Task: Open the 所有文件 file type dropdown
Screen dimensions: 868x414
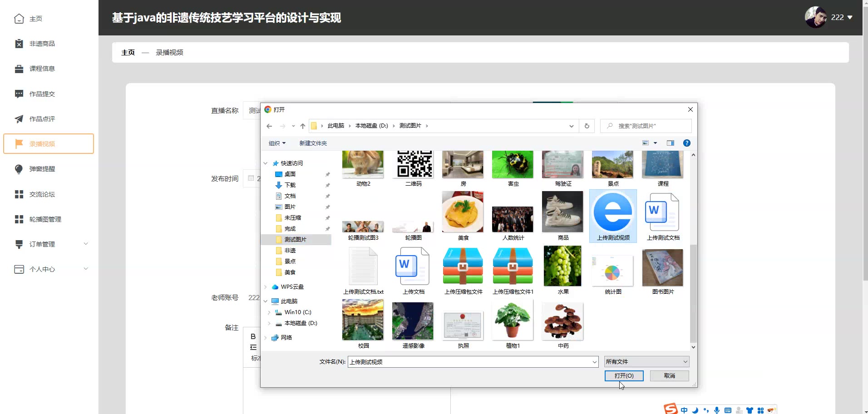Action: point(646,362)
